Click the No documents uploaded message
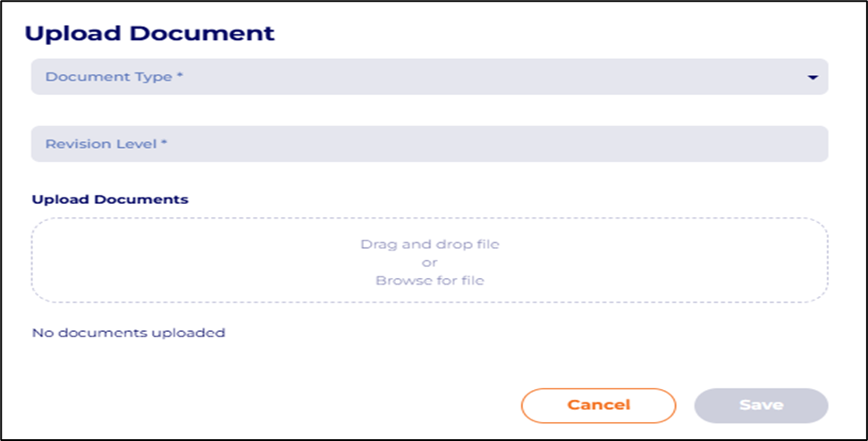This screenshot has height=441, width=868. 128,333
